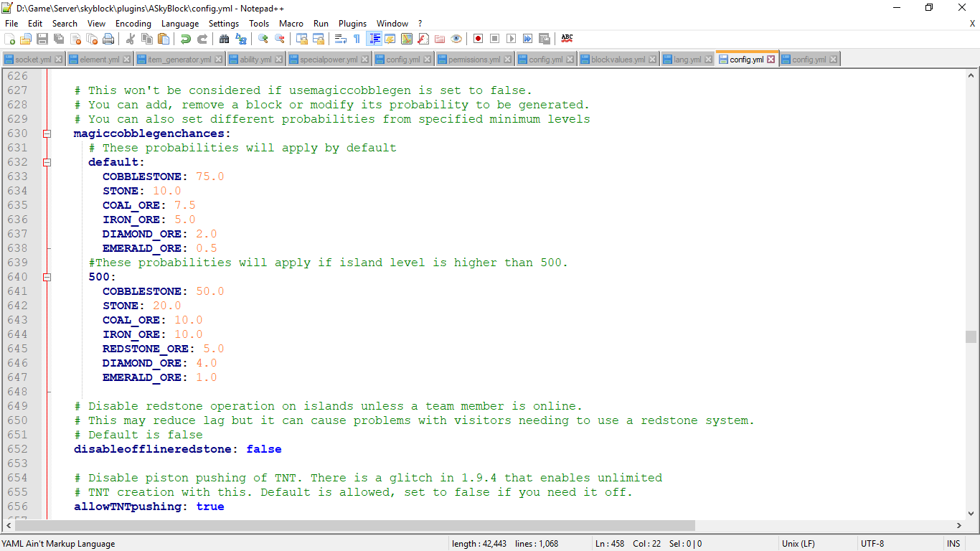Image resolution: width=980 pixels, height=551 pixels.
Task: Switch to the blockvalues.yml tab
Action: [618, 60]
